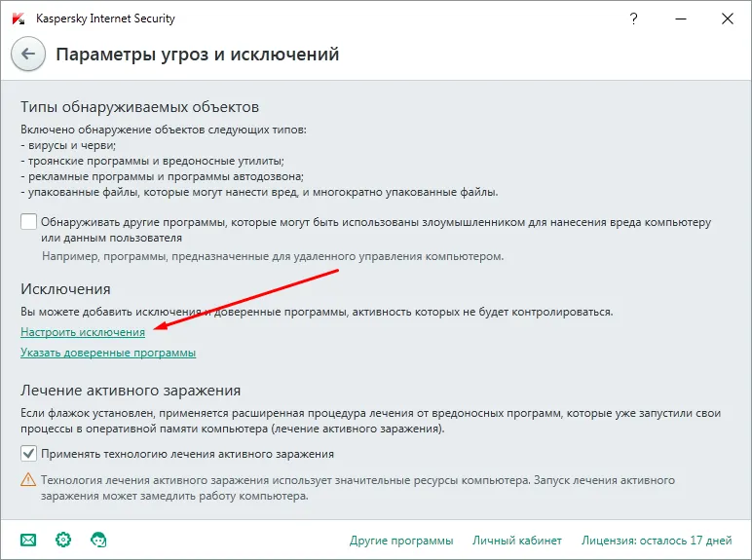
Task: Click the Лицензия: осталось 17 дней link
Action: point(657,541)
